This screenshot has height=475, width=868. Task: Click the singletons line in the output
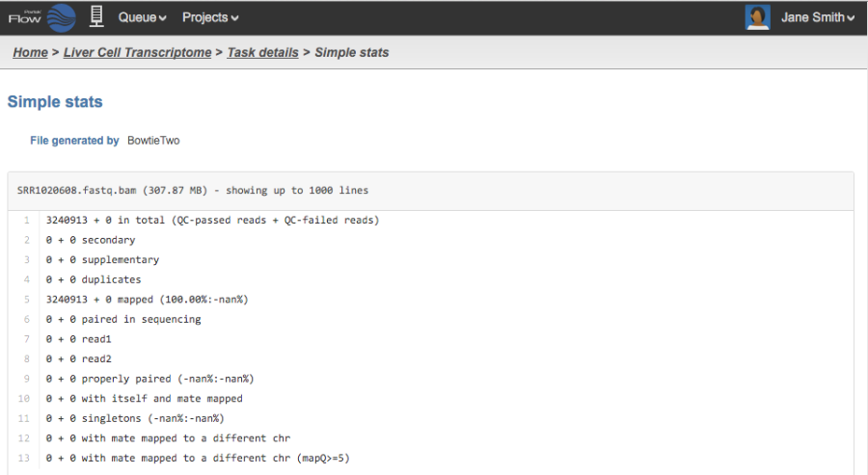pos(134,418)
